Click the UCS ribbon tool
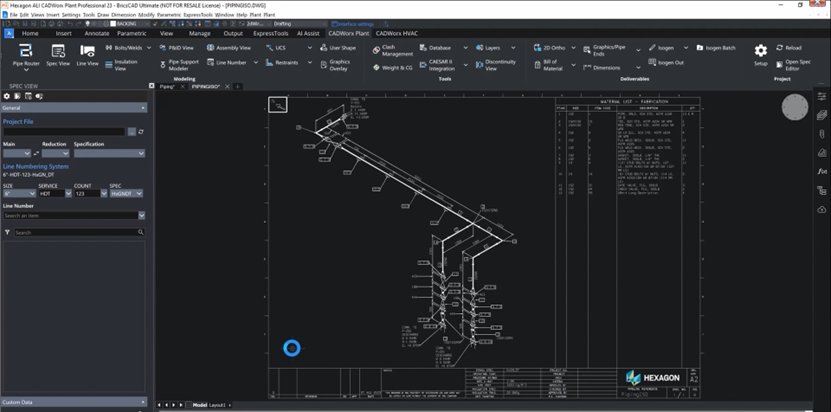The height and width of the screenshot is (412, 831). [276, 48]
